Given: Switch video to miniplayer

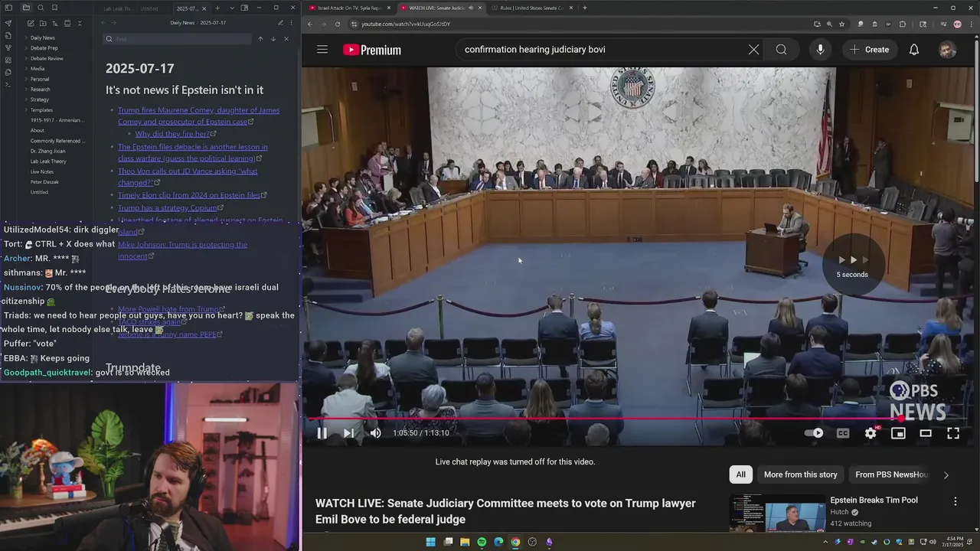Looking at the screenshot, I should click(x=898, y=433).
